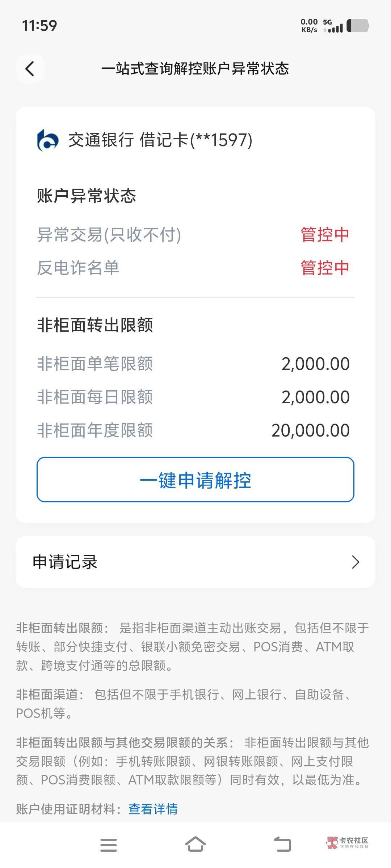The image size is (391, 868).
Task: Tap the 异常交易 管控中 status
Action: click(x=325, y=235)
